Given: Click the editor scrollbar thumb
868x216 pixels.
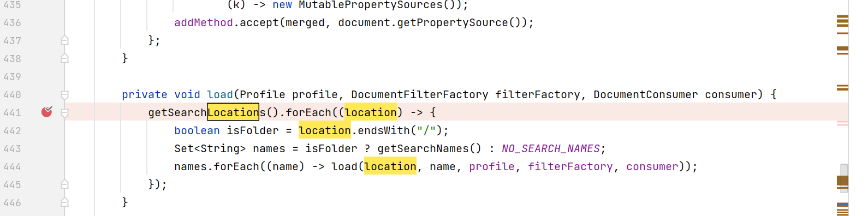Looking at the screenshot, I should pos(844,178).
